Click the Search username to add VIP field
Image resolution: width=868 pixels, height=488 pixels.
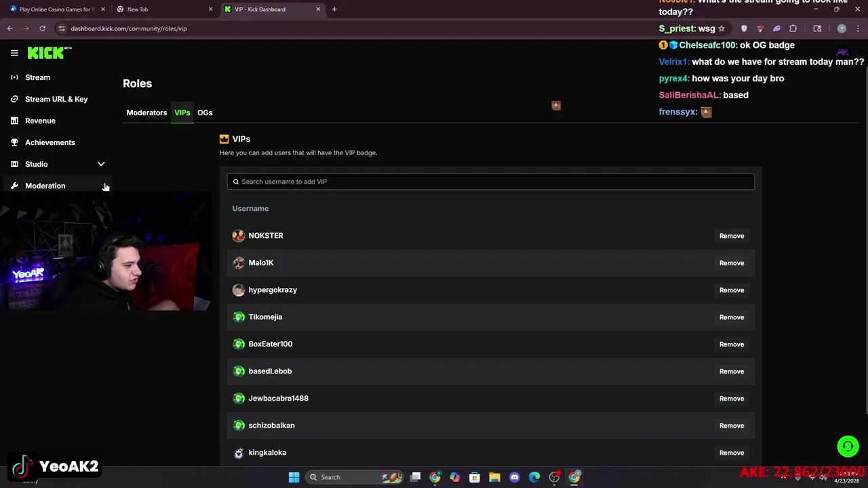490,182
